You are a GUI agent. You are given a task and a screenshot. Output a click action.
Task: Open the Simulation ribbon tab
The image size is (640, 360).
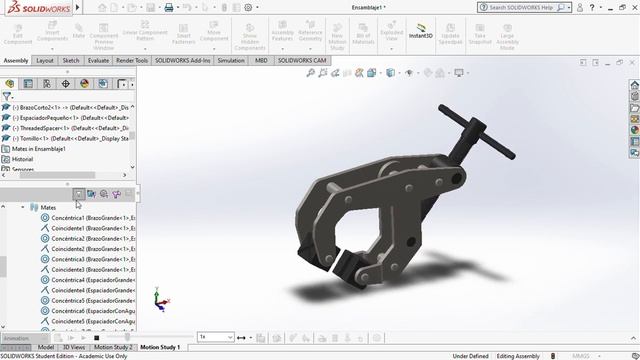coord(231,60)
